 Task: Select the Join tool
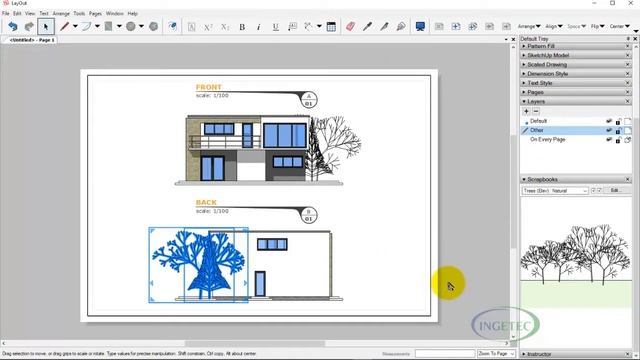(x=401, y=27)
